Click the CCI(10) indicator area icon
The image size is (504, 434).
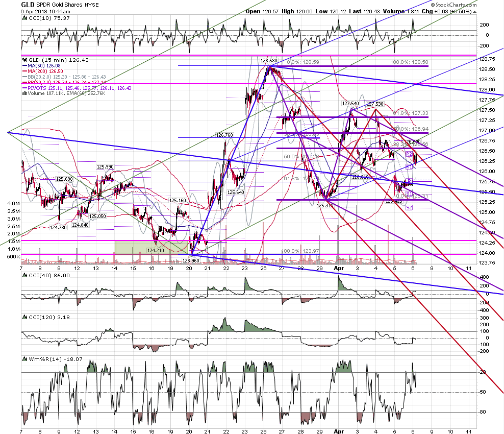[25, 18]
